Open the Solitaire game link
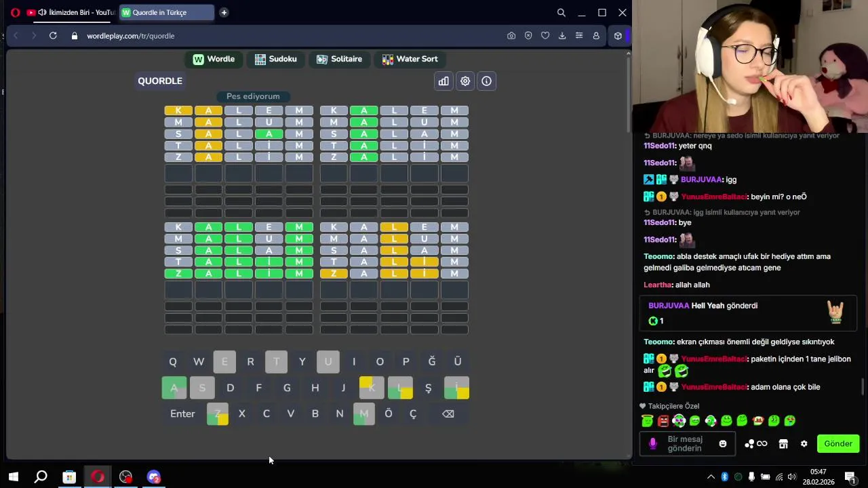The width and height of the screenshot is (868, 488). tap(339, 59)
